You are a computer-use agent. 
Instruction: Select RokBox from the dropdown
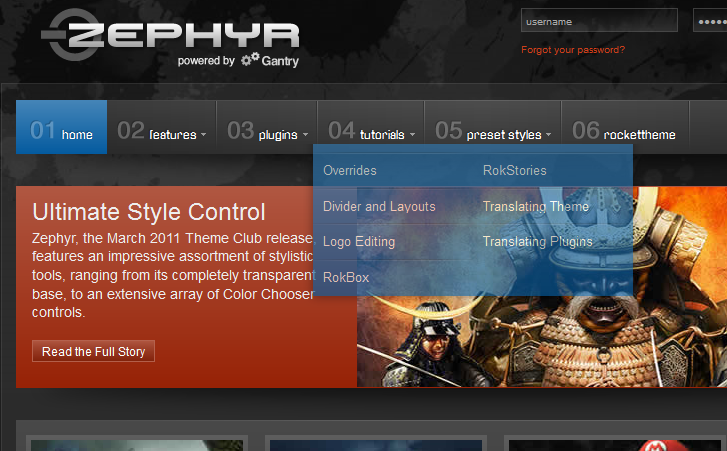346,278
